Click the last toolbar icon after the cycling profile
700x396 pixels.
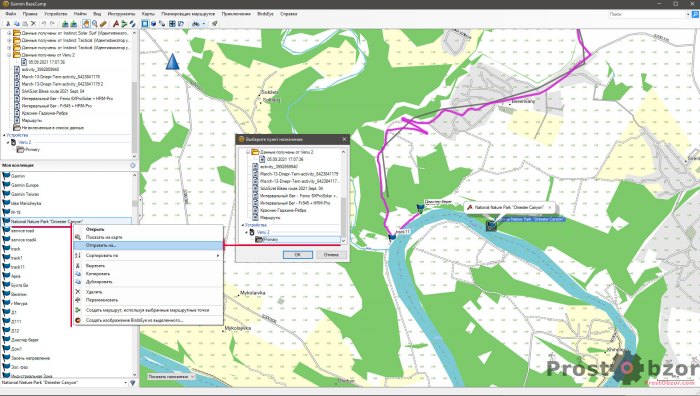pyautogui.click(x=215, y=24)
